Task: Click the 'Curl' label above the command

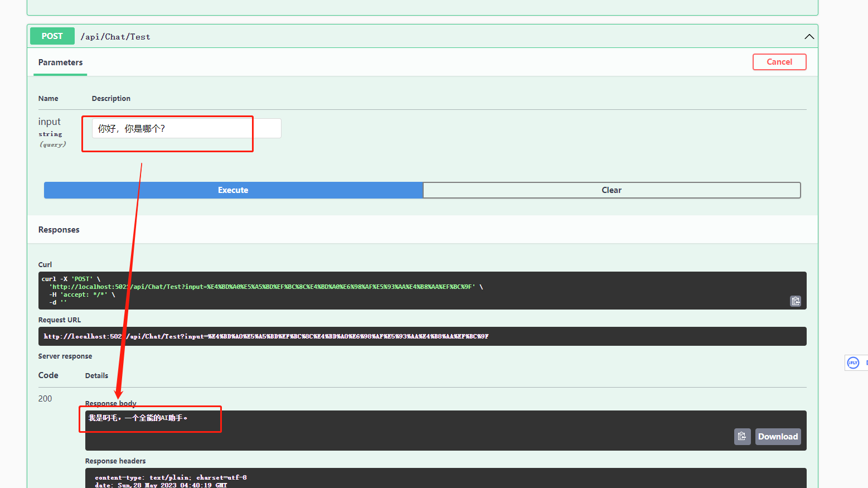Action: pyautogui.click(x=45, y=265)
